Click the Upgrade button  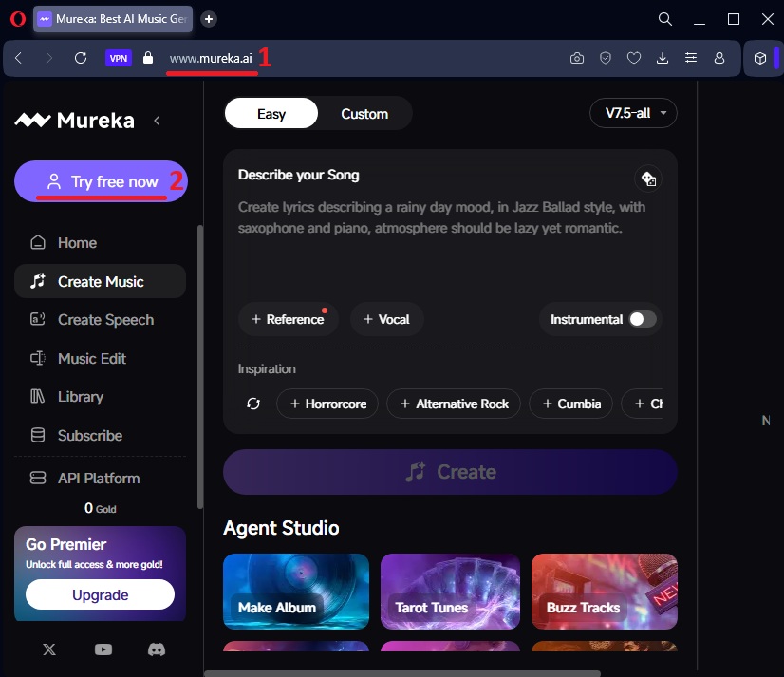(100, 595)
